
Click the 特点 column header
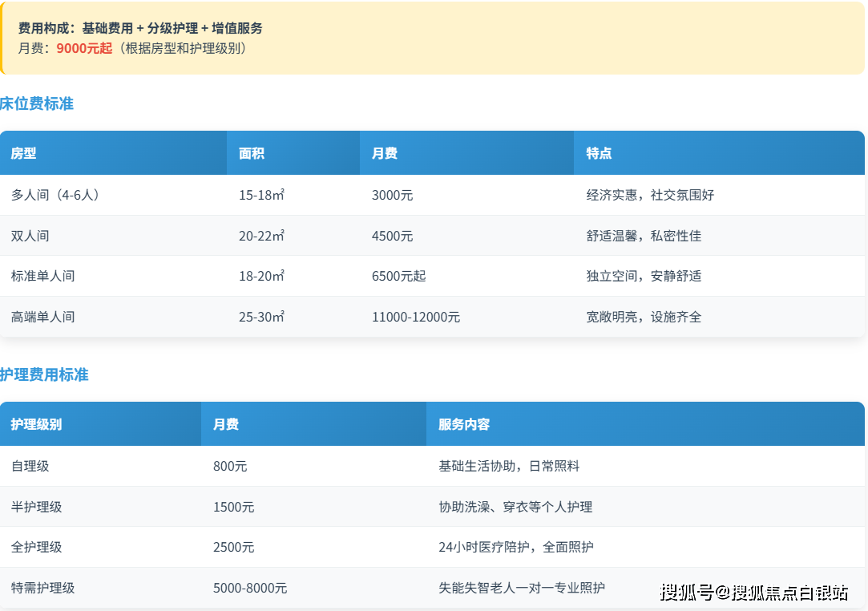click(x=599, y=153)
